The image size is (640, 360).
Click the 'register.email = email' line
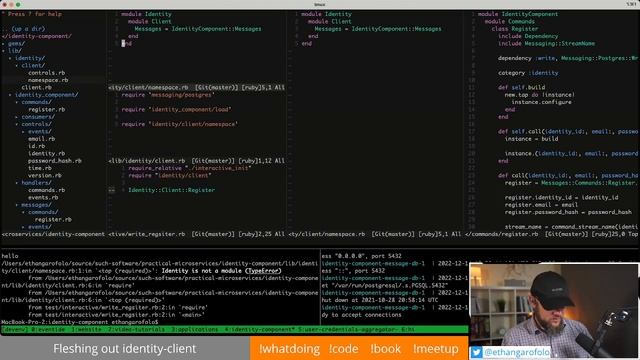(541, 205)
